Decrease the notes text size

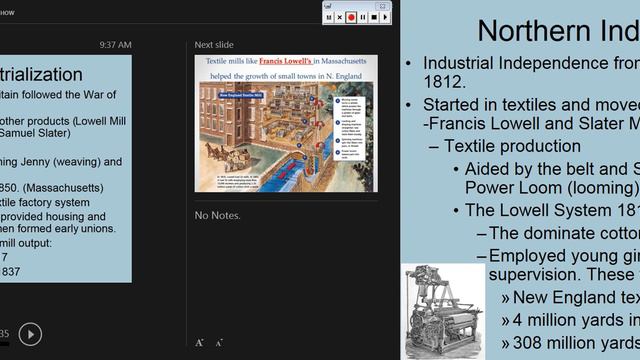(x=219, y=343)
